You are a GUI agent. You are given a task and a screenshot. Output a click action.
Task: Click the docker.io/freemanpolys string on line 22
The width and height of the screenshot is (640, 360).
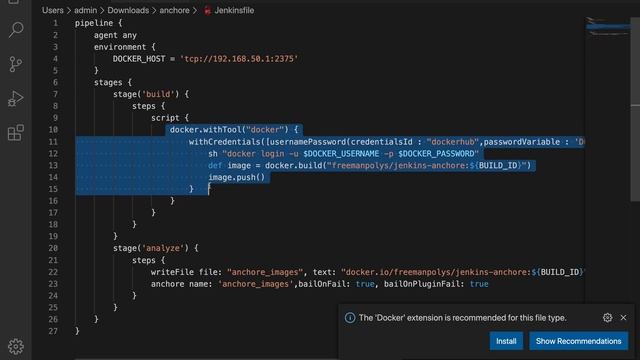coord(462,272)
